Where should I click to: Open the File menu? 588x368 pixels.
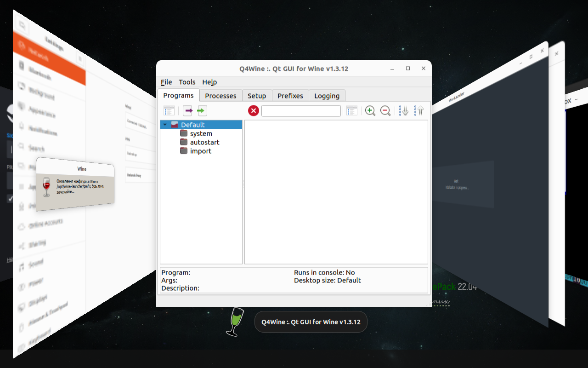(x=166, y=82)
